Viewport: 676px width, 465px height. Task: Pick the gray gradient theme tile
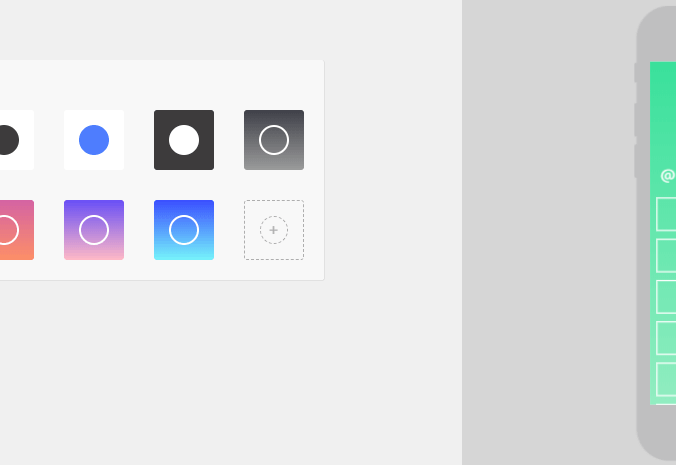click(x=274, y=140)
